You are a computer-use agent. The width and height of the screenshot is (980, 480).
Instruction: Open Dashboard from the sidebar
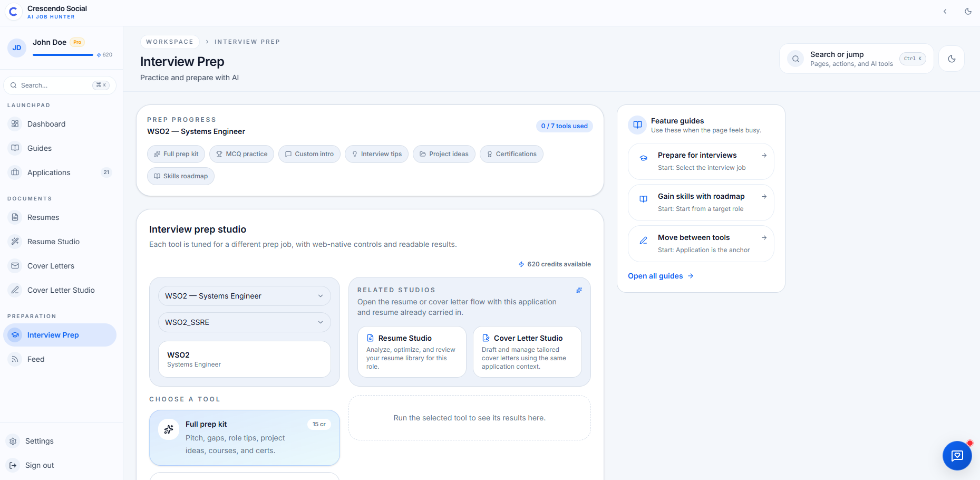(x=60, y=124)
